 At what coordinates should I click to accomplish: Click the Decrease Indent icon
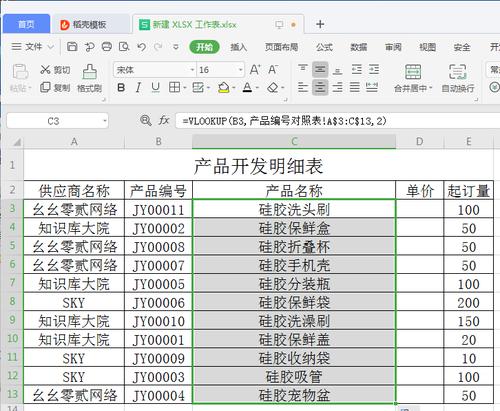357,69
